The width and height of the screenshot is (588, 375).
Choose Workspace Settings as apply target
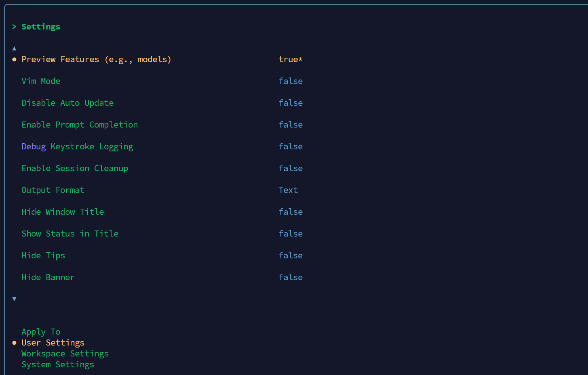tap(65, 353)
